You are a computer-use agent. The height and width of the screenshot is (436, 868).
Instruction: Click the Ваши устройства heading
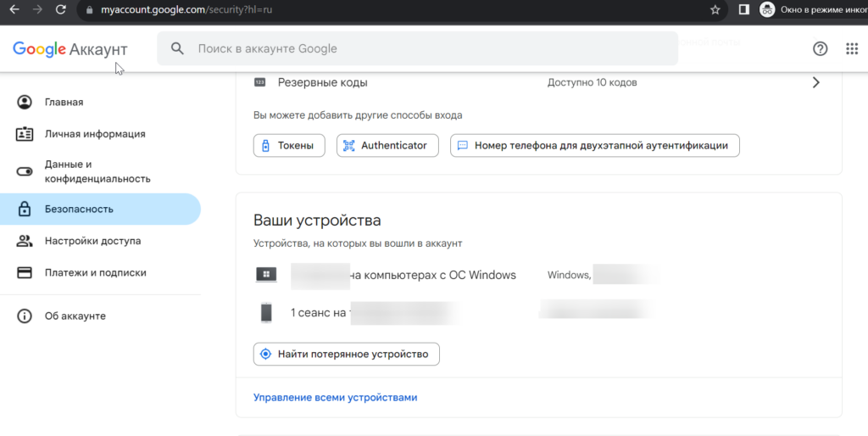click(317, 221)
